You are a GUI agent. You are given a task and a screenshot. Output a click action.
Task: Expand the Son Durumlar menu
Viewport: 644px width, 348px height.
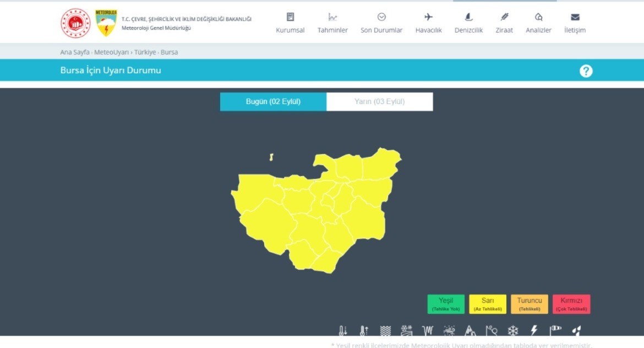click(381, 23)
